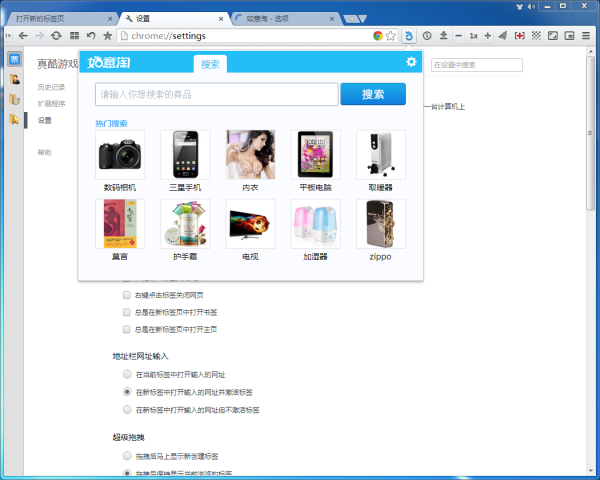The width and height of the screenshot is (600, 480).
Task: Click the page vertical scrollbar thumb
Action: pos(590,133)
